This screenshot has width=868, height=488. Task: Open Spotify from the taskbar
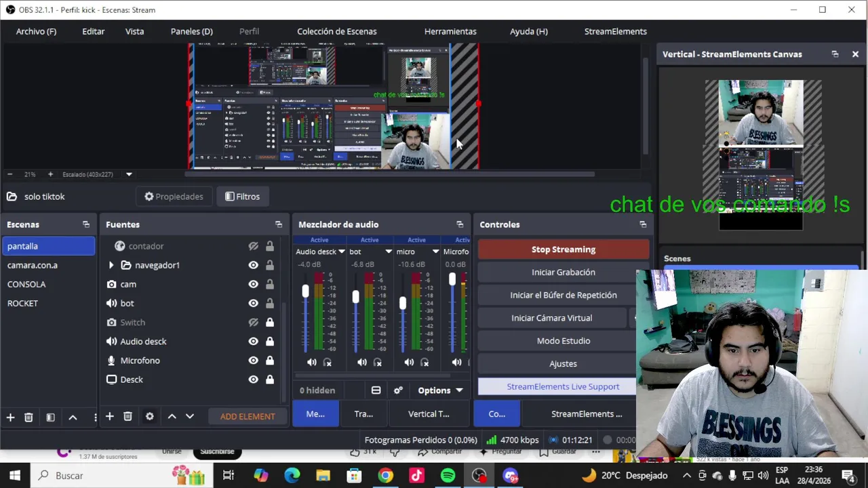448,476
